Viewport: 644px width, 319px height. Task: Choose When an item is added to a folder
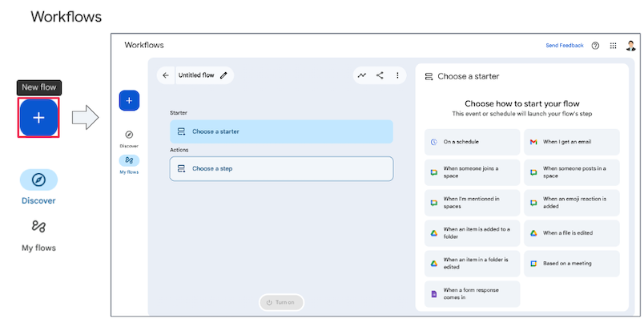coord(472,233)
